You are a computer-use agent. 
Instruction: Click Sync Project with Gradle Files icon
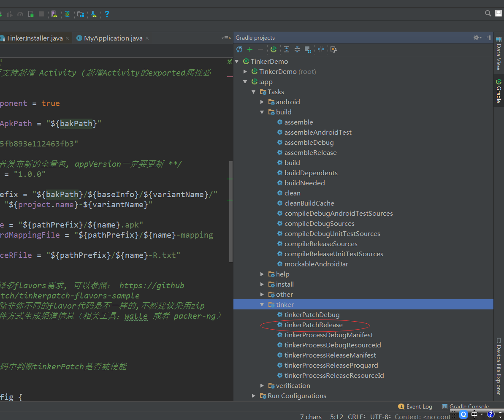68,14
